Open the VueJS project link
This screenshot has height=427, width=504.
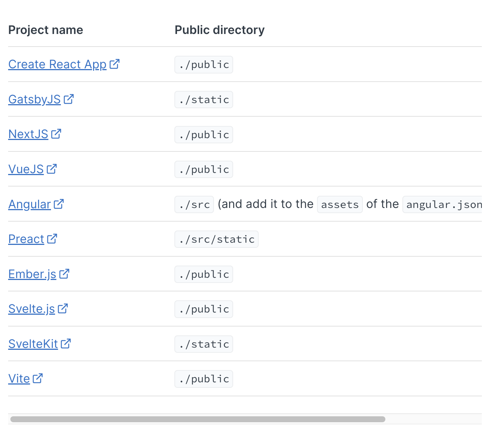point(26,169)
